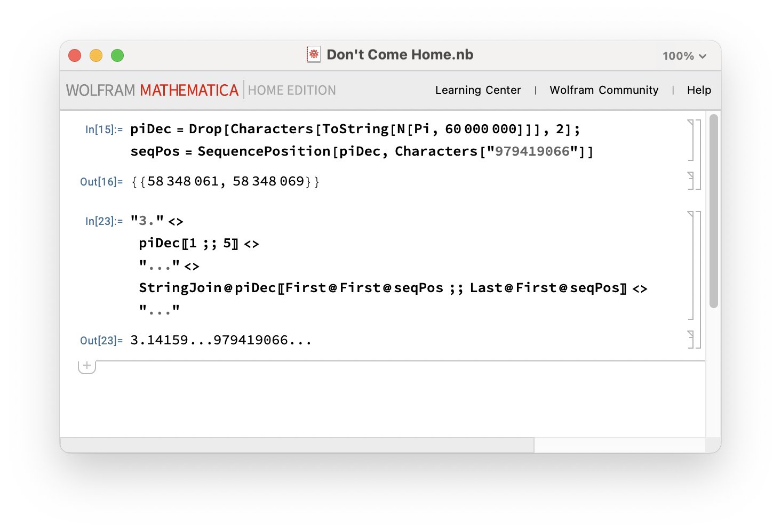Open the Wolfram Community link

(x=604, y=90)
